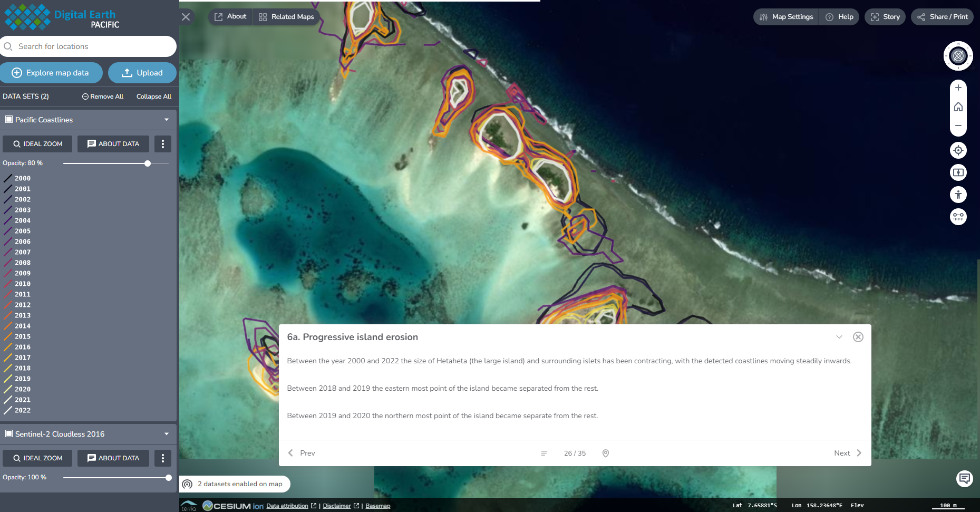The height and width of the screenshot is (512, 980).
Task: Adjust Pacific Coastlines opacity slider
Action: point(148,163)
